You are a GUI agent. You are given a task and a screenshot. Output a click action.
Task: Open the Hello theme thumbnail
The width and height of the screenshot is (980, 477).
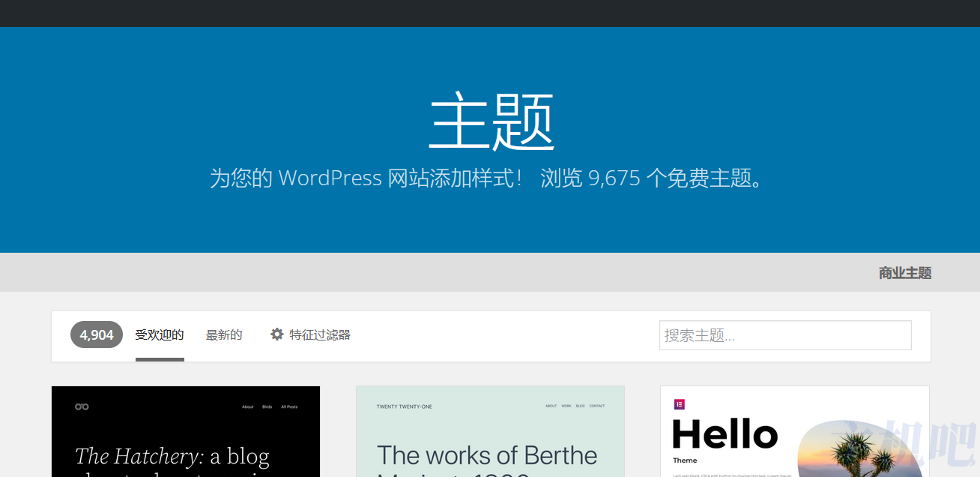tap(794, 431)
